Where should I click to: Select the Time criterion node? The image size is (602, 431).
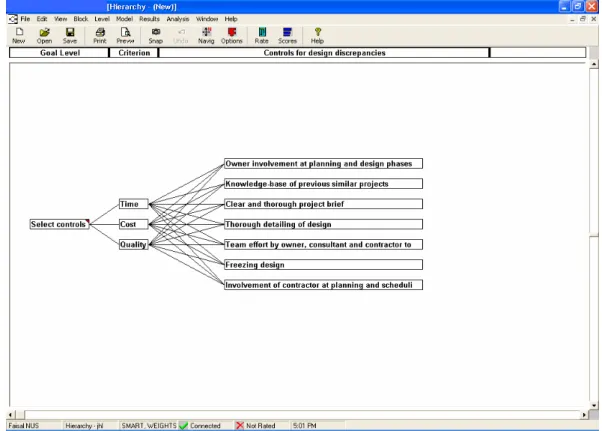133,204
